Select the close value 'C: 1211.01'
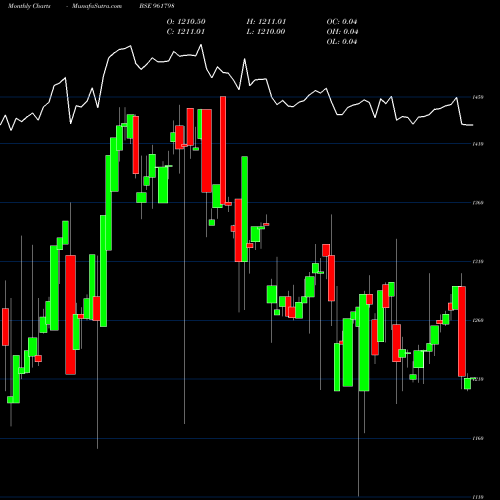Screen dimensions: 500x500 click(186, 32)
